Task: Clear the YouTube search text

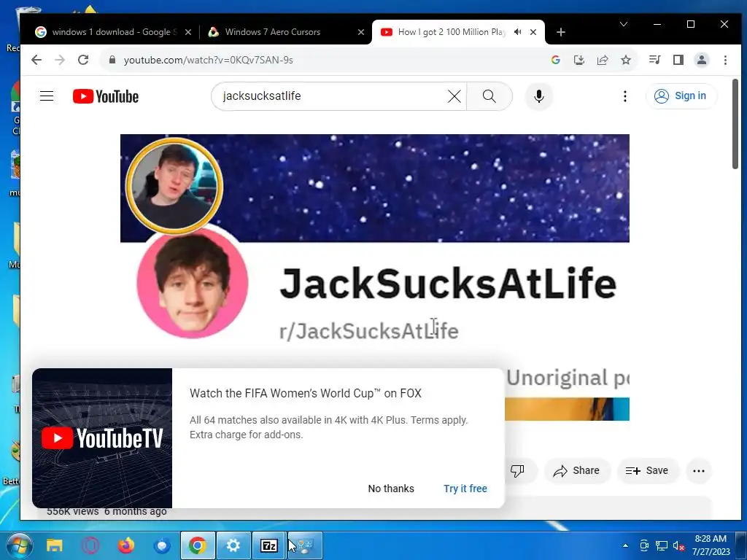Action: click(454, 96)
